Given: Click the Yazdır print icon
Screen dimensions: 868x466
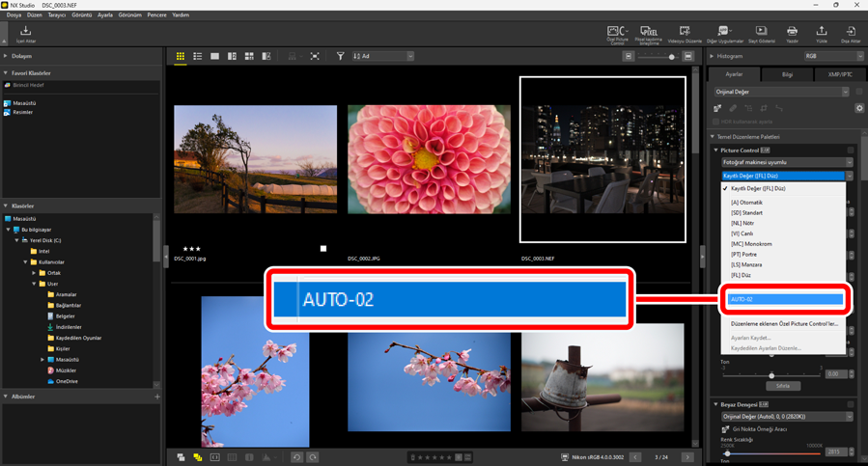Looking at the screenshot, I should coord(792,34).
